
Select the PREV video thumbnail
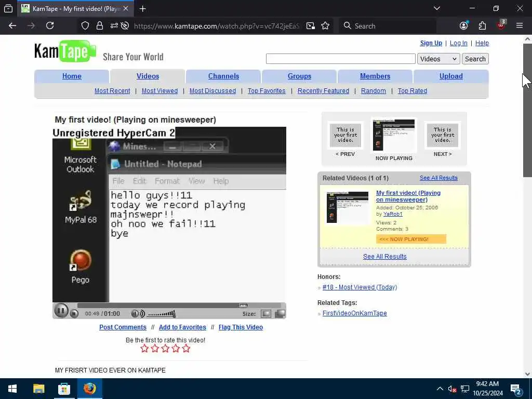345,135
